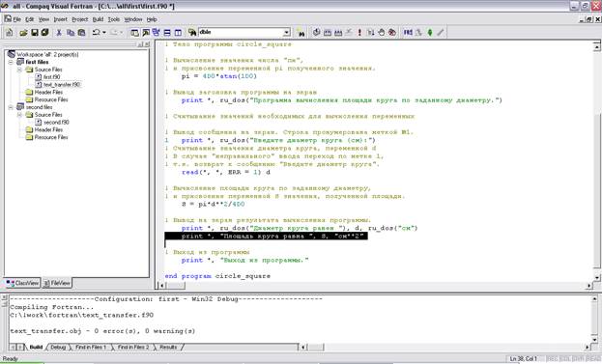The width and height of the screenshot is (602, 364).
Task: Cut the selection with the scissors icon
Action: (59, 33)
